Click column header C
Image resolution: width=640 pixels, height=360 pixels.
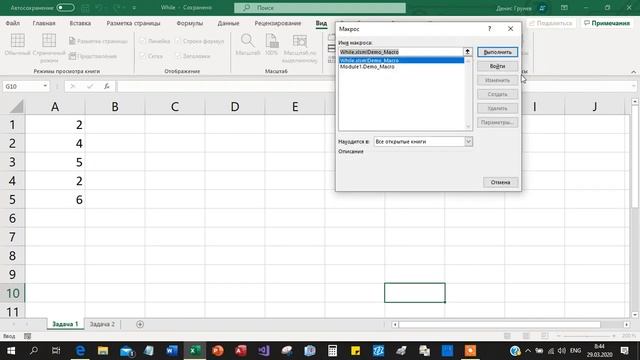click(175, 107)
